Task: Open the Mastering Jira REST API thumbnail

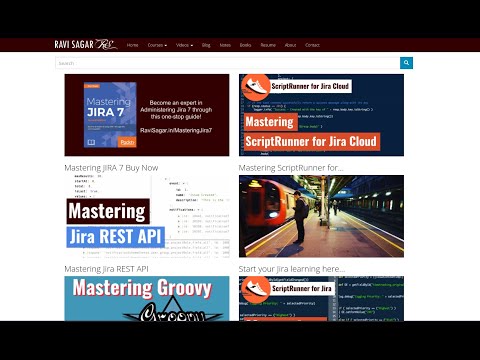Action: pyautogui.click(x=147, y=216)
